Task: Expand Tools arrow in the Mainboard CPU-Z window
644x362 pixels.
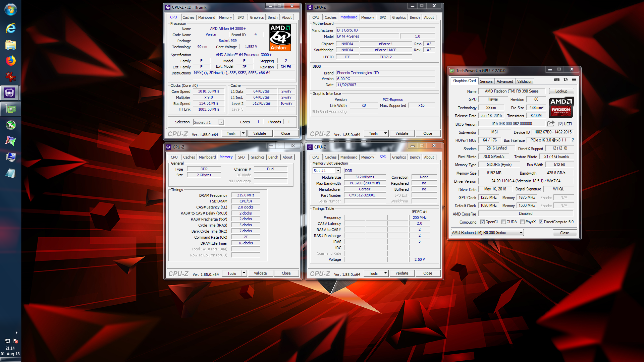Action: 385,133
